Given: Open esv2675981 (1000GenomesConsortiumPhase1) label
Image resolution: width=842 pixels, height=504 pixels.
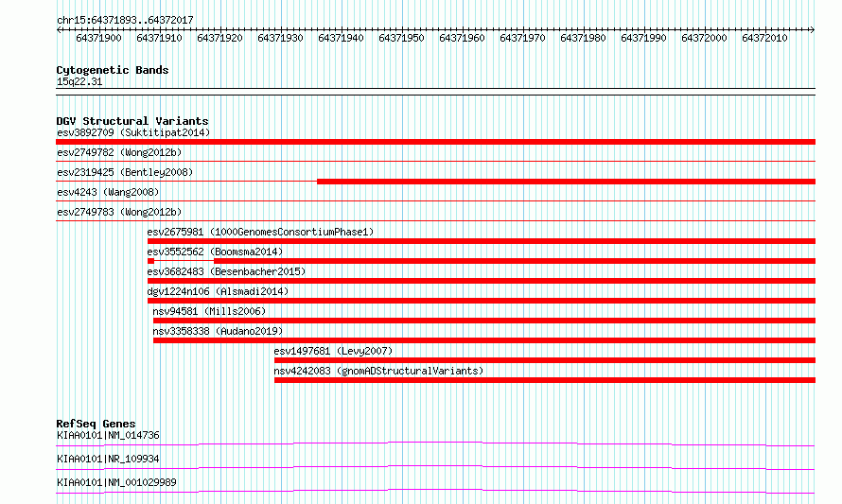Looking at the screenshot, I should pyautogui.click(x=260, y=232).
